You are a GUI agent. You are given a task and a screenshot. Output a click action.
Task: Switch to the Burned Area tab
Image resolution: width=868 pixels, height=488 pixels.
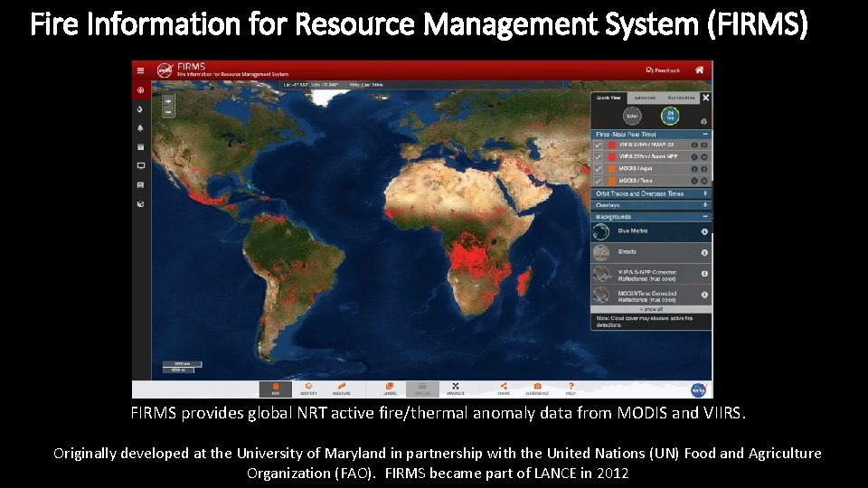click(681, 98)
